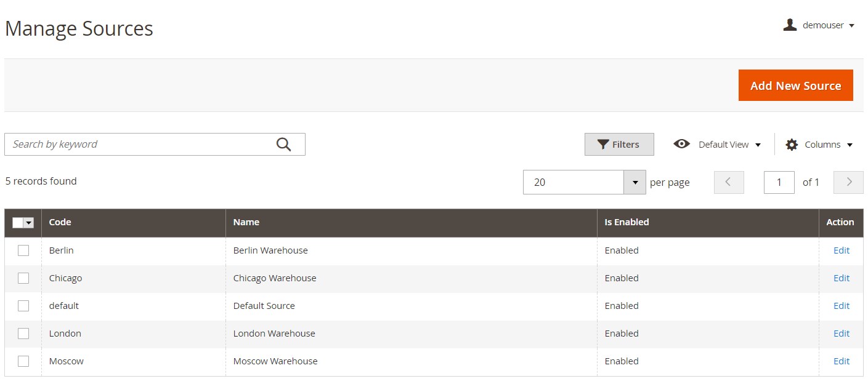This screenshot has width=868, height=384.
Task: Sort by the Name column header
Action: (412, 223)
